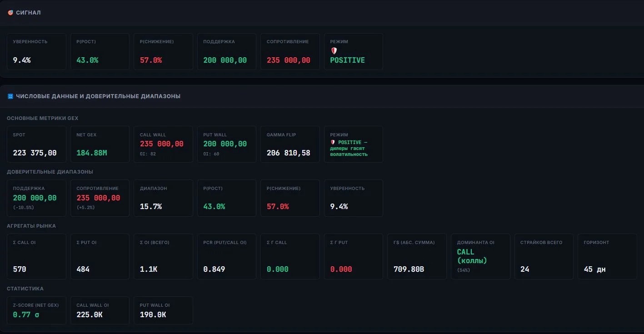Open the ГОРИЗОНТ 45 дн card
644x334 pixels.
(607, 256)
